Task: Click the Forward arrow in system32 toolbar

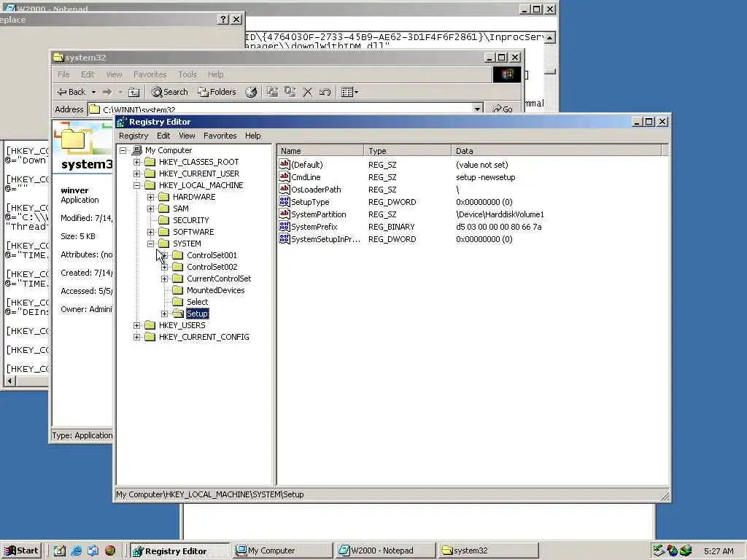Action: 107,92
